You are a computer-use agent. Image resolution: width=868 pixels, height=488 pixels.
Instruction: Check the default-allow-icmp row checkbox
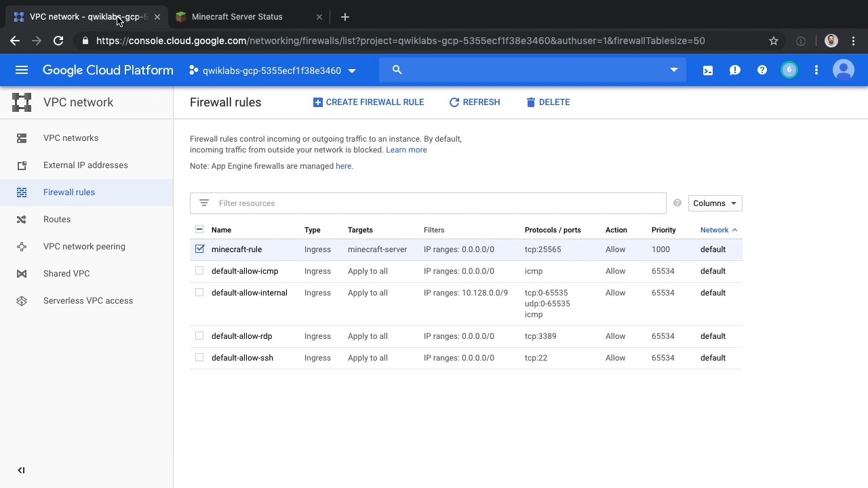[x=199, y=271]
